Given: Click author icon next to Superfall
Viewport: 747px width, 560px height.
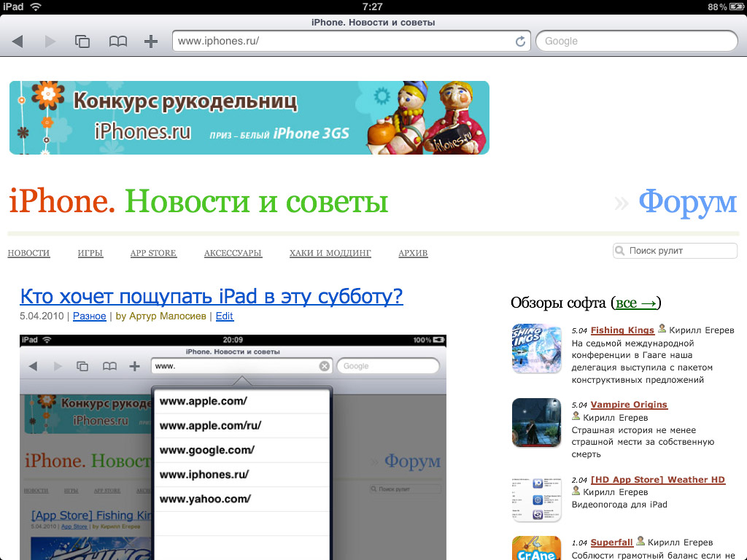Looking at the screenshot, I should click(x=640, y=541).
